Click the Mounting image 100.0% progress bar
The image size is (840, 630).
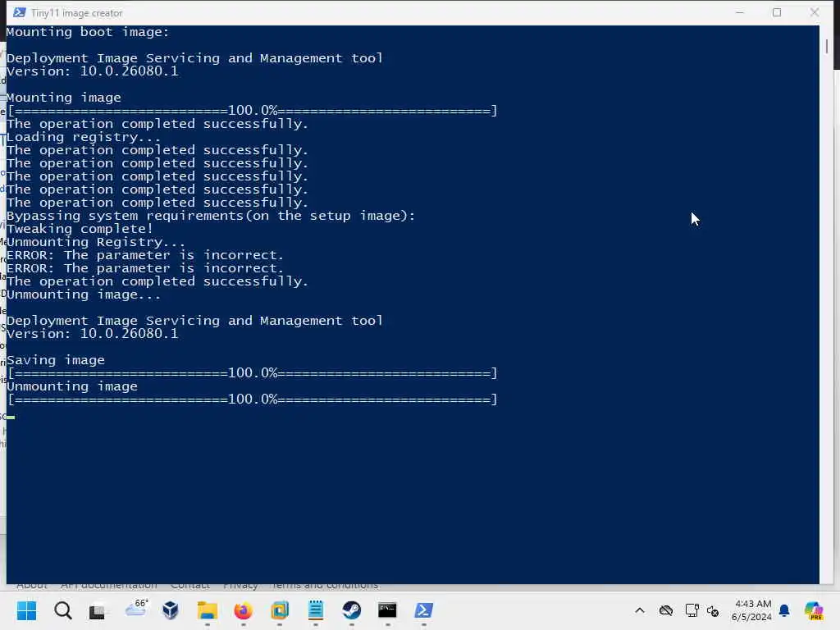coord(253,111)
